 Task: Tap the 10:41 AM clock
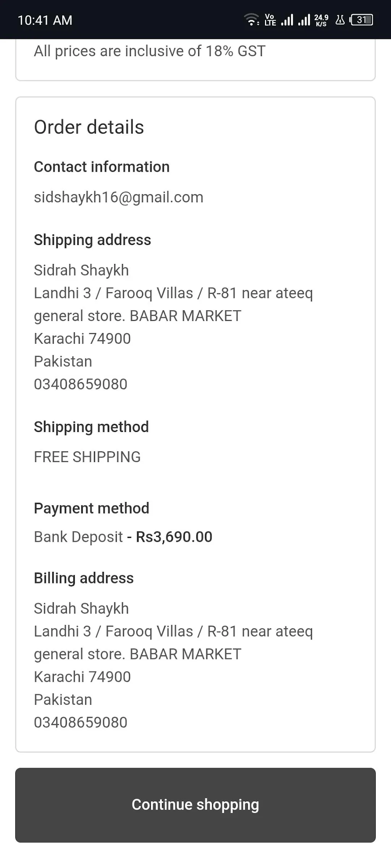pos(45,20)
